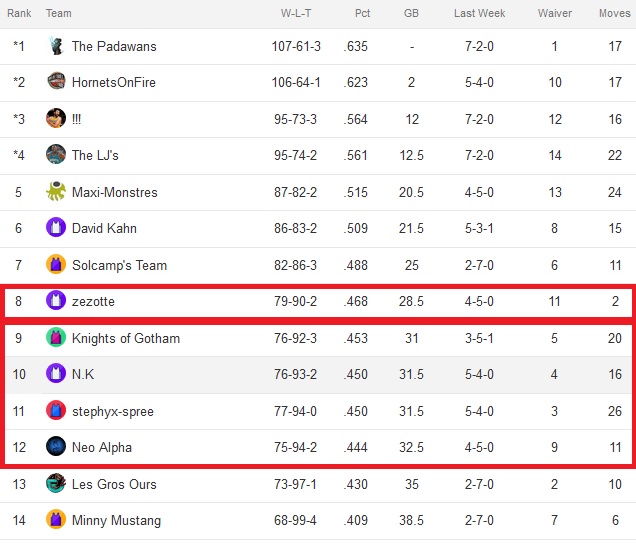Screen dimensions: 636x545
Task: Open the !!! team avatar
Action: click(x=56, y=118)
